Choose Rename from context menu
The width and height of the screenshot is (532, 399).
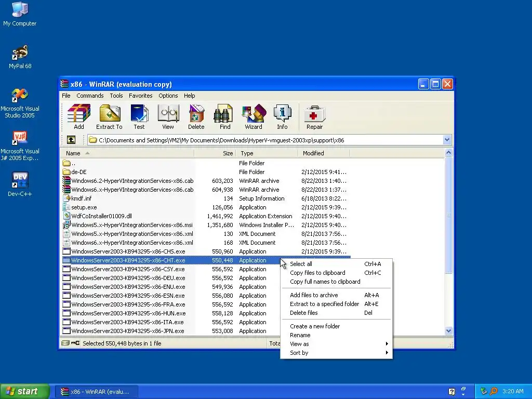[336, 335]
